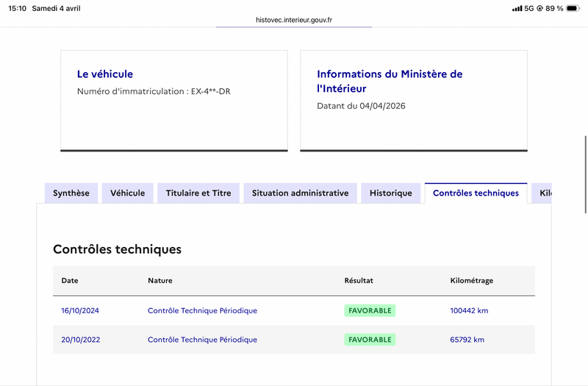Tap the battery icon in status bar

click(577, 8)
